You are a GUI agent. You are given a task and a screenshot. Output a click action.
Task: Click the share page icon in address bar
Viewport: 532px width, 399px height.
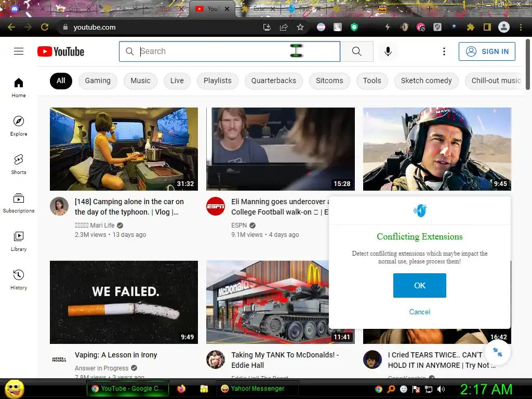tap(284, 27)
